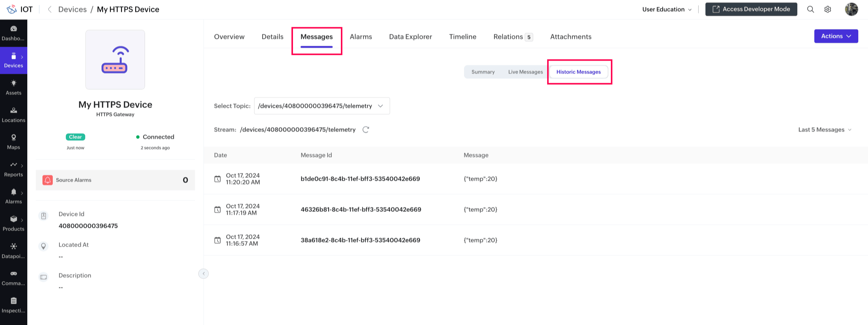Screen dimensions: 868x325
Task: Open Alarms in the sidebar
Action: point(13,197)
